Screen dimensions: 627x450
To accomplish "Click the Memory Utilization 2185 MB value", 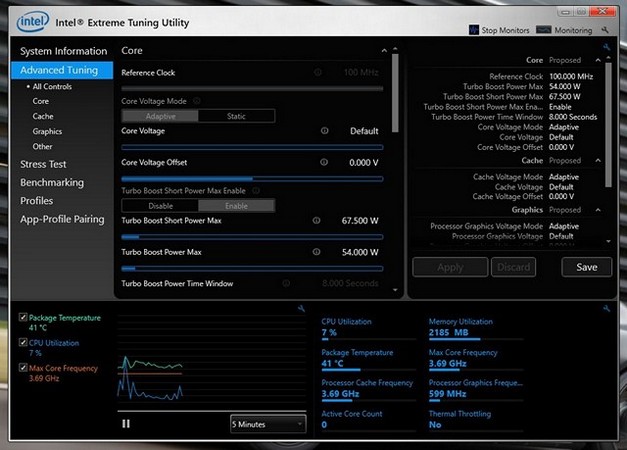I will (448, 332).
